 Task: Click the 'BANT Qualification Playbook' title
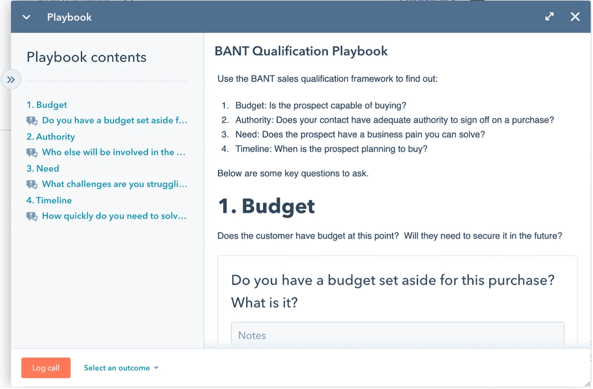pos(301,51)
